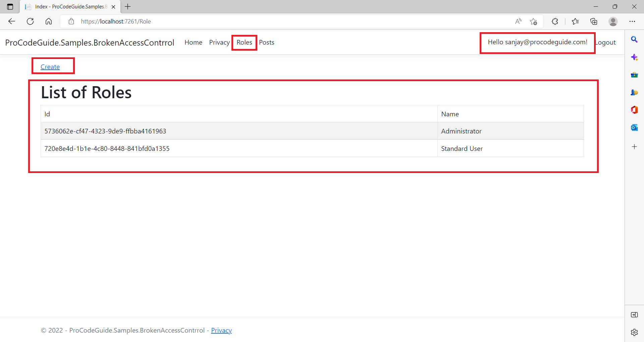
Task: Click the Logout link
Action: pos(605,43)
